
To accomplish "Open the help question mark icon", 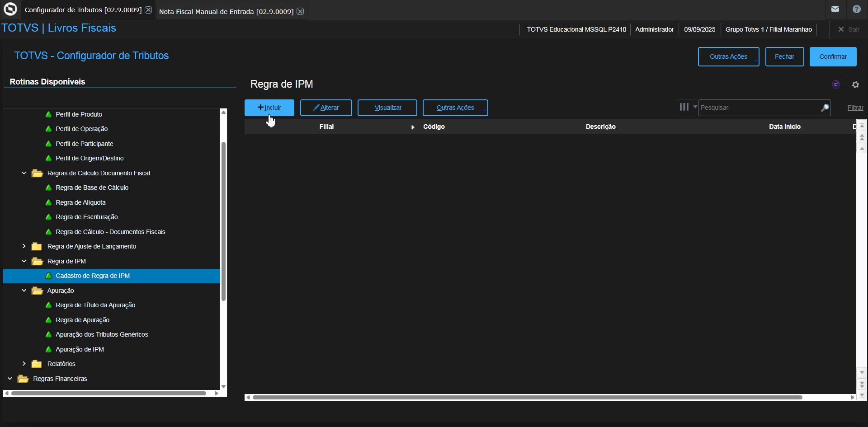I will pyautogui.click(x=856, y=9).
